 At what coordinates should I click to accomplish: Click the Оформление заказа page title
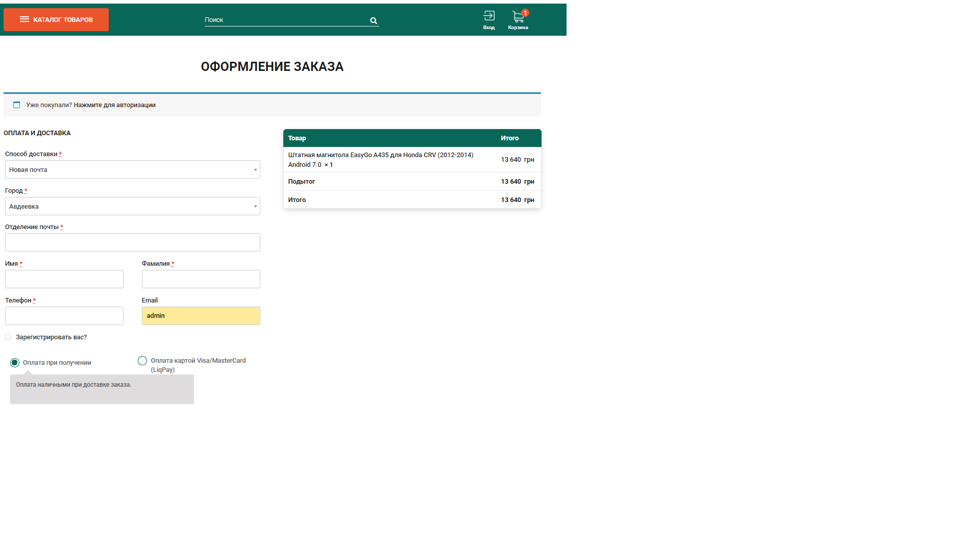[272, 67]
